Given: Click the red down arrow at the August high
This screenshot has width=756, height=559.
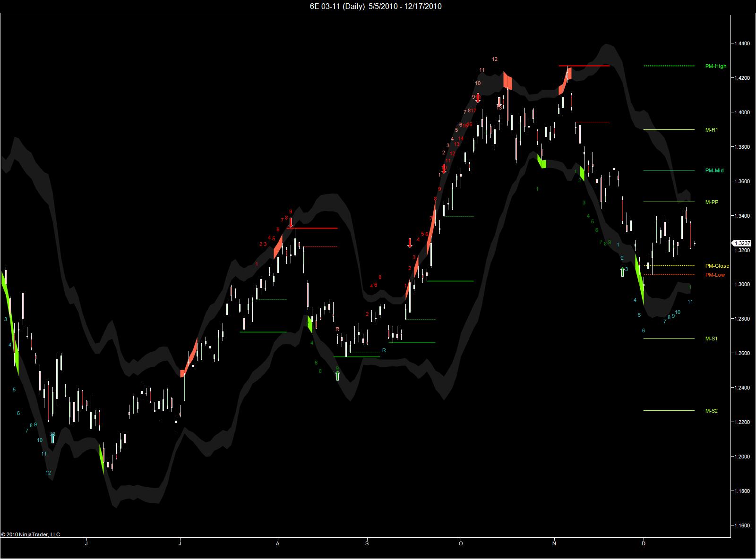Looking at the screenshot, I should point(291,223).
